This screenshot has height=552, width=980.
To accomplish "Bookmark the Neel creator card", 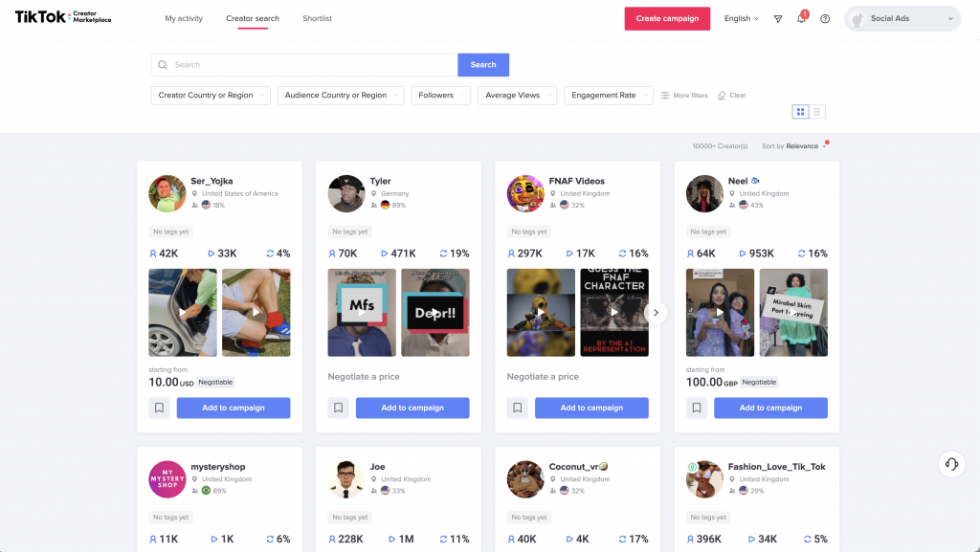I will pos(697,408).
